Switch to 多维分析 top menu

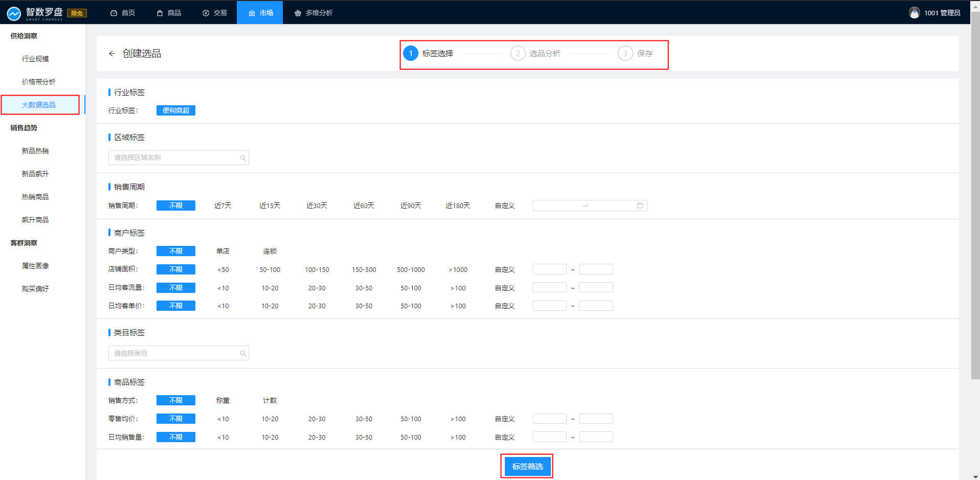tap(314, 13)
